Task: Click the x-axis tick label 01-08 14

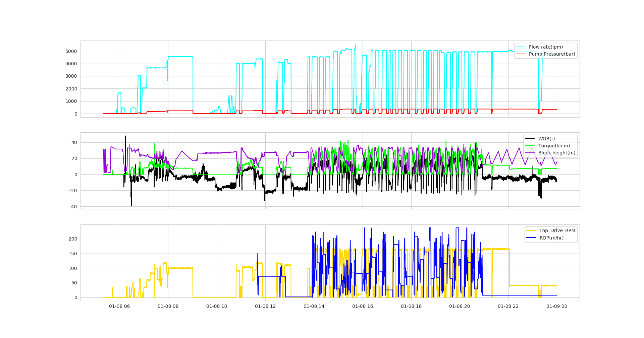Action: [314, 306]
